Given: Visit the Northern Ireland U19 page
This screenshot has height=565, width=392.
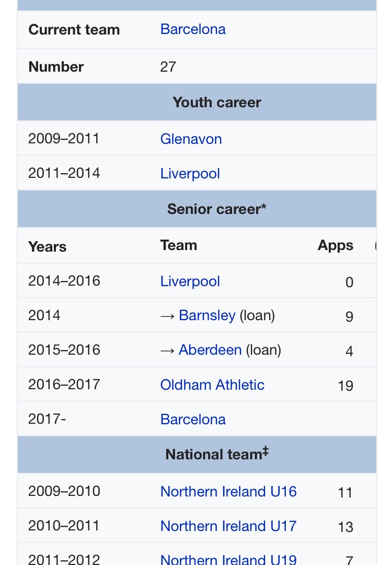Looking at the screenshot, I should [x=228, y=559].
